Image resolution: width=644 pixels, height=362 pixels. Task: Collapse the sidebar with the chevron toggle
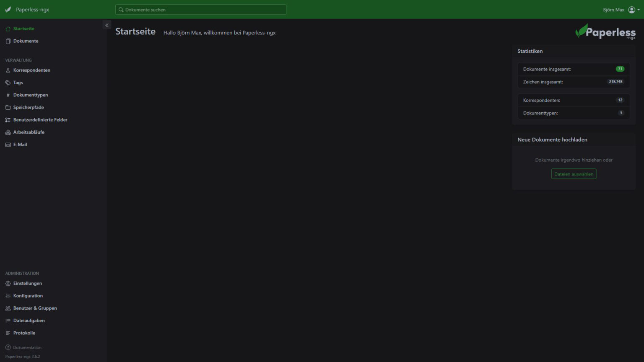click(107, 25)
